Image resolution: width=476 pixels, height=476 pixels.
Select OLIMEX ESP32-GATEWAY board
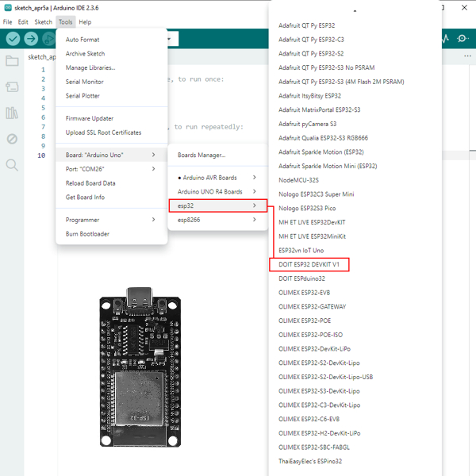point(355,306)
